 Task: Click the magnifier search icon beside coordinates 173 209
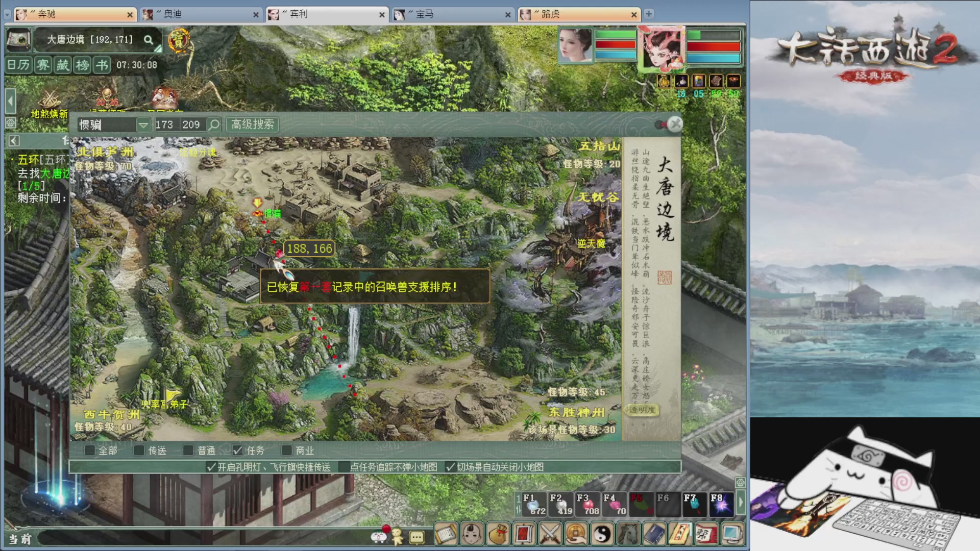214,124
